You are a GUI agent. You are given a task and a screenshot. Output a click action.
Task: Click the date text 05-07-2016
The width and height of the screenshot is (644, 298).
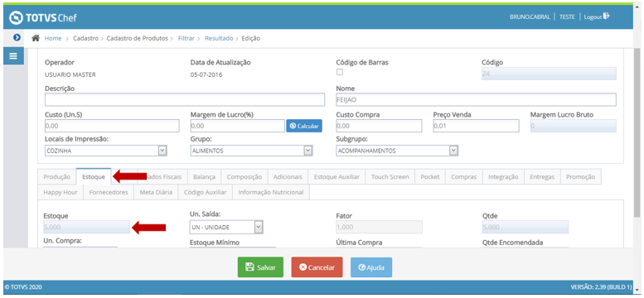[x=206, y=75]
